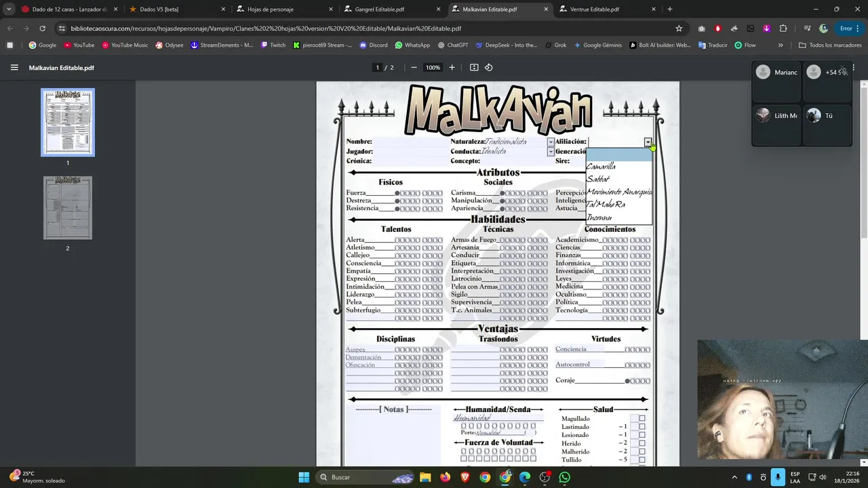Open Google Géminis bookmark
Screen dimensions: 868x488
pos(597,45)
